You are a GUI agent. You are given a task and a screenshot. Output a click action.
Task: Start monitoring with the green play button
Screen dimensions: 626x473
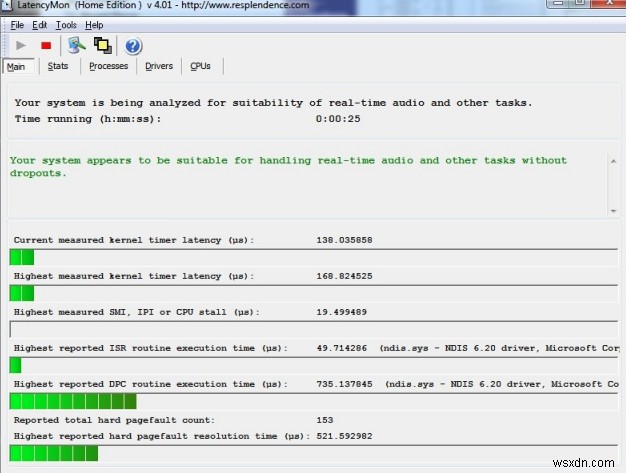21,46
